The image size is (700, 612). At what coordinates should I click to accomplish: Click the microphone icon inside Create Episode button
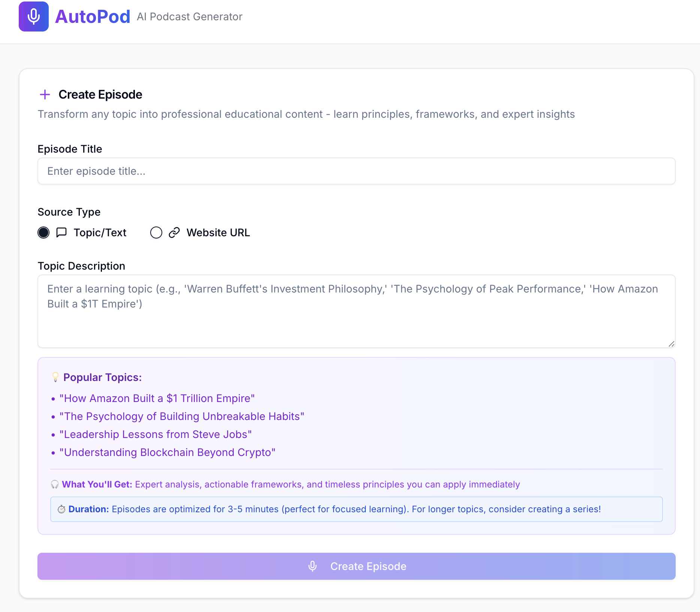(312, 566)
